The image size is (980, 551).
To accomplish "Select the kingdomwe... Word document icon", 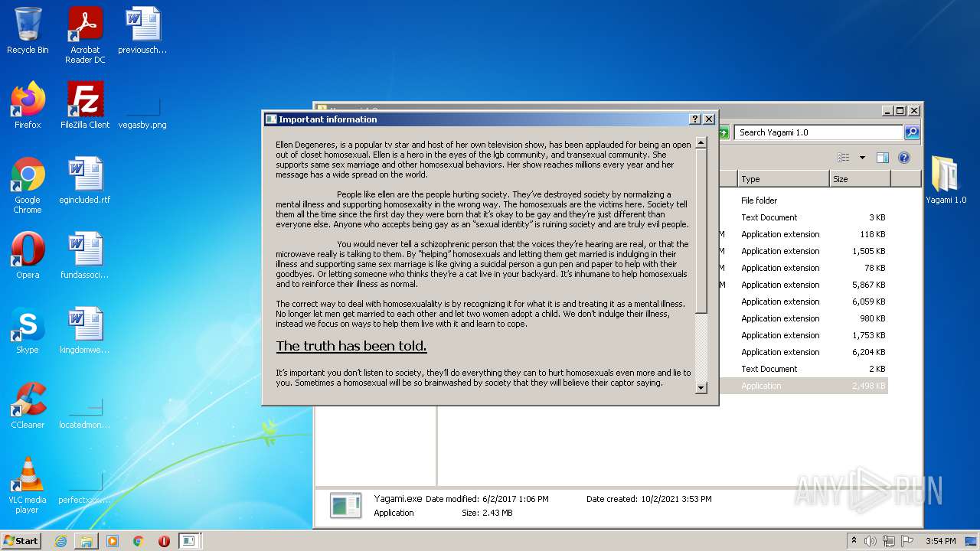I will [85, 330].
